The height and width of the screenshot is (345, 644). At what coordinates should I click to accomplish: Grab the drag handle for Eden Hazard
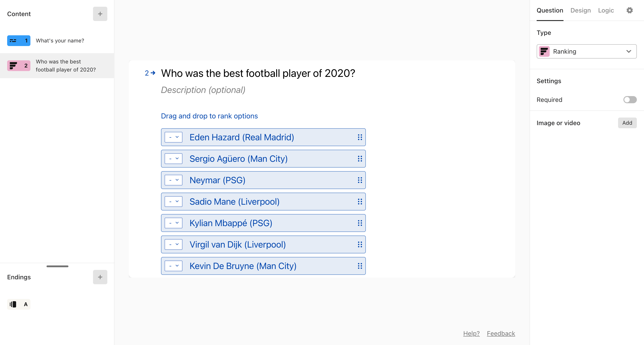pyautogui.click(x=360, y=137)
